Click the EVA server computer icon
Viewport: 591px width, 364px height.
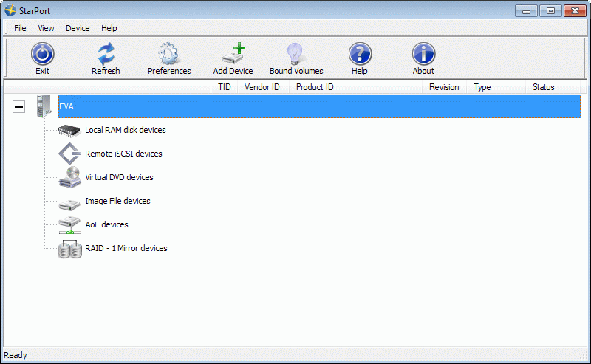coord(44,106)
